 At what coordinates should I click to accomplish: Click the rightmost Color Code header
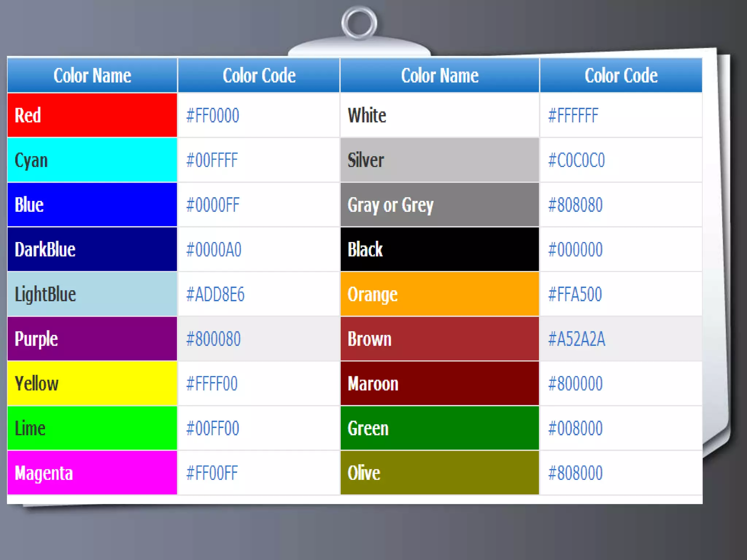[621, 75]
